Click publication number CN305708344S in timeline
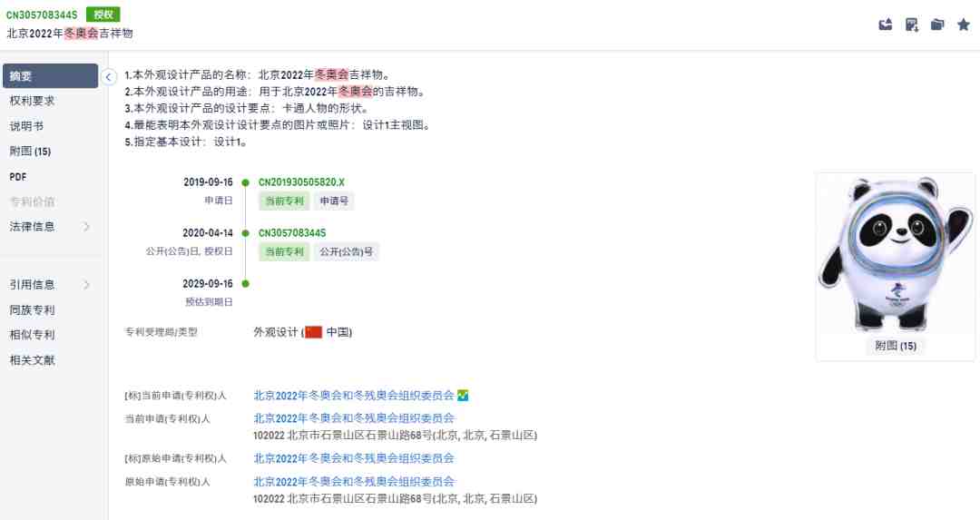 pyautogui.click(x=292, y=233)
